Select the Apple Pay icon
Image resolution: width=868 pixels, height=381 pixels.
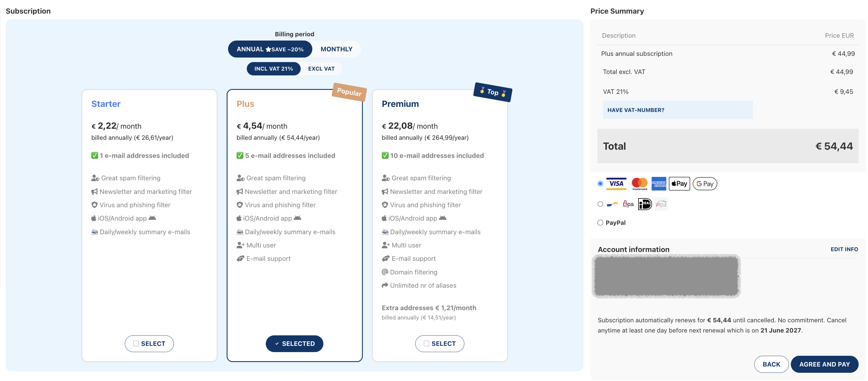pos(679,184)
